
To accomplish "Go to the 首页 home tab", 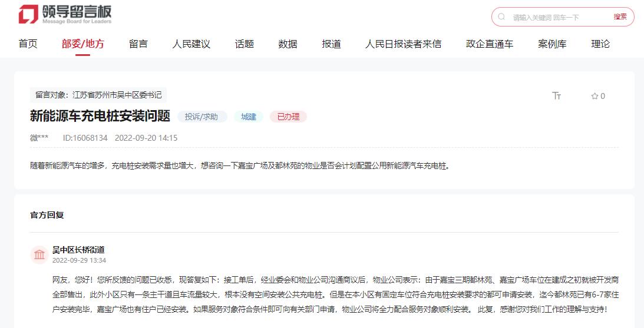I will pos(28,44).
